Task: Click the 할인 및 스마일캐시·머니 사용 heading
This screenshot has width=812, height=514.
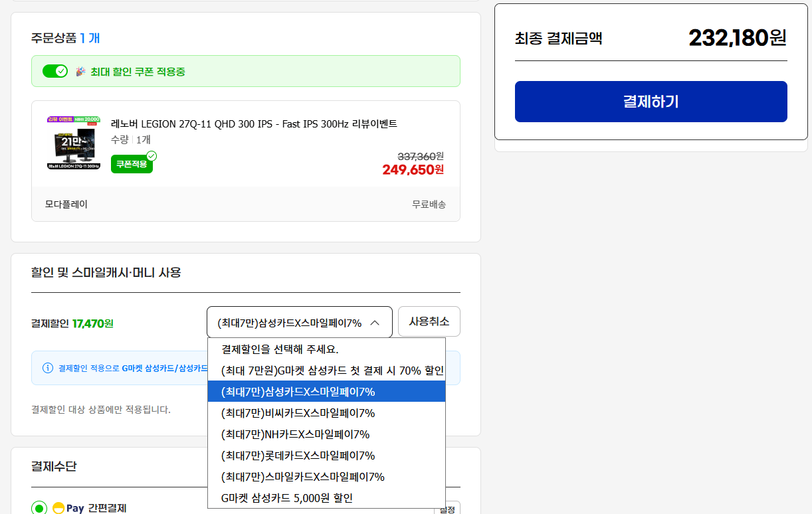Action: pyautogui.click(x=106, y=272)
